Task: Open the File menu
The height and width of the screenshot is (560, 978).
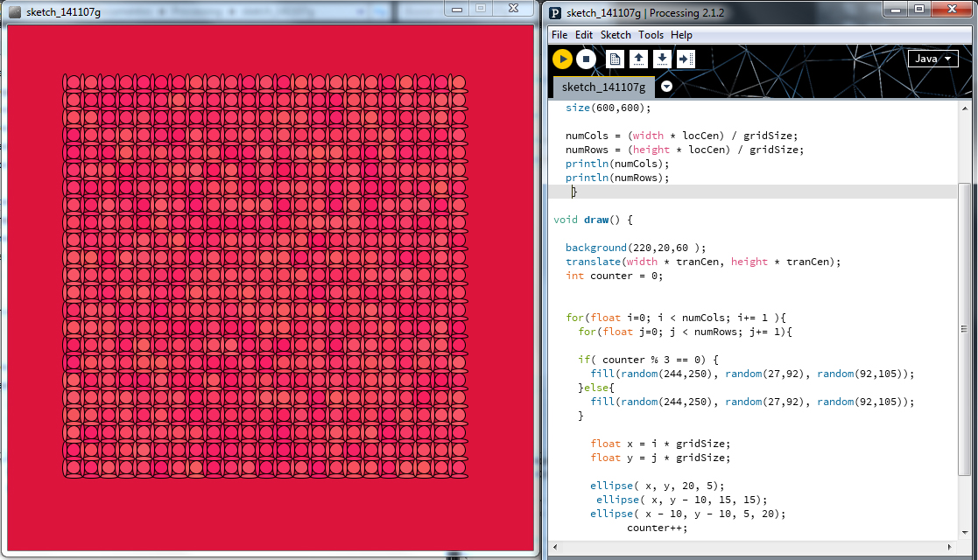Action: click(x=559, y=35)
